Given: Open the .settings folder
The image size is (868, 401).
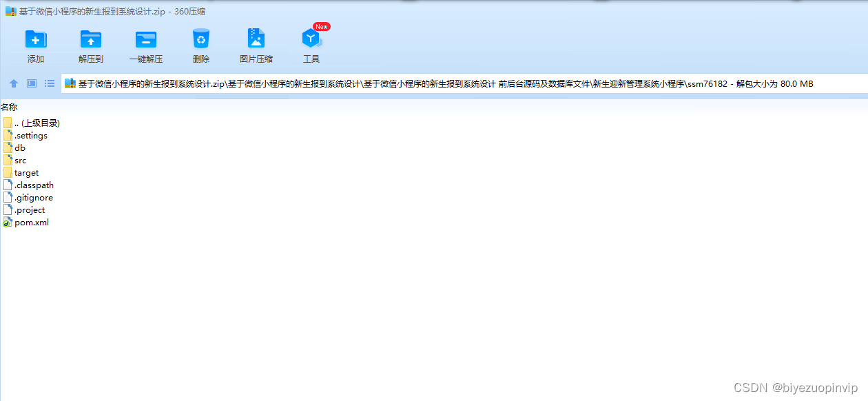Looking at the screenshot, I should [31, 135].
